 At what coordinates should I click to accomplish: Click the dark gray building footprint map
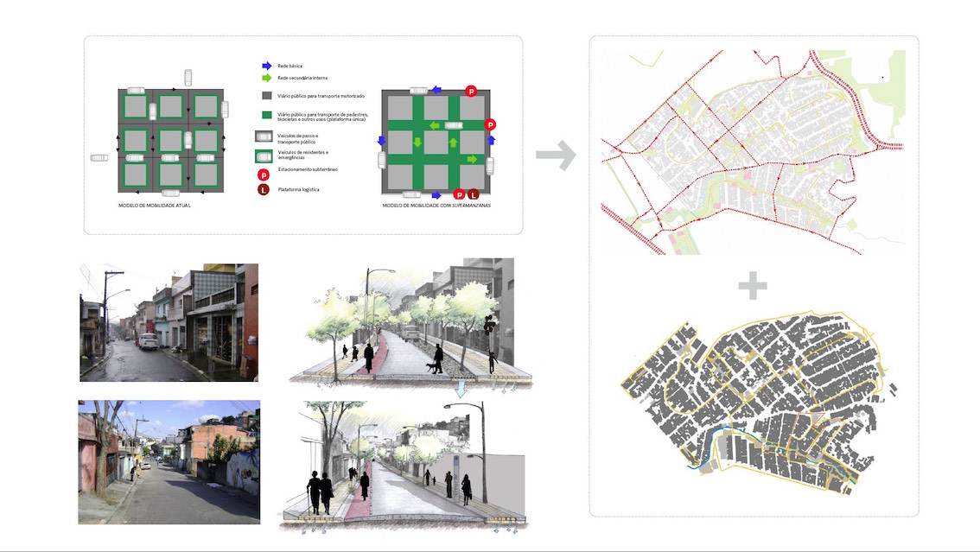752,408
